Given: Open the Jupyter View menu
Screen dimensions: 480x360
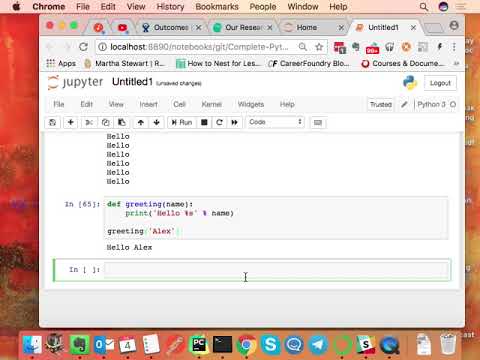Looking at the screenshot, I should tap(116, 104).
